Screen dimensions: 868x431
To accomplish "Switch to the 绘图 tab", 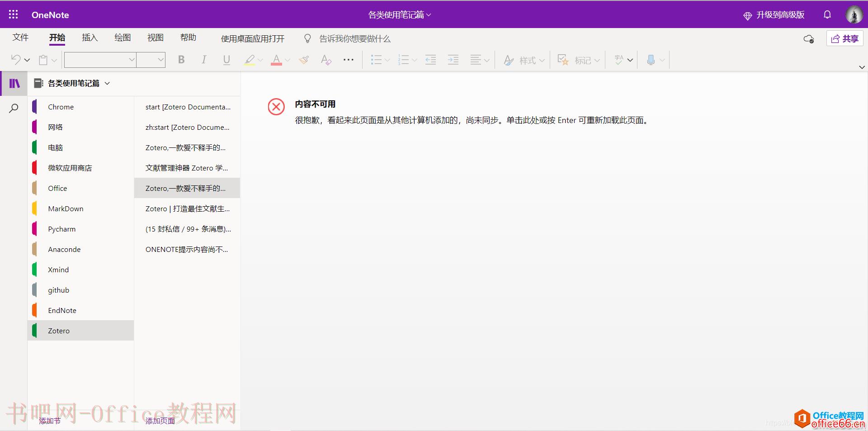I will (x=123, y=38).
